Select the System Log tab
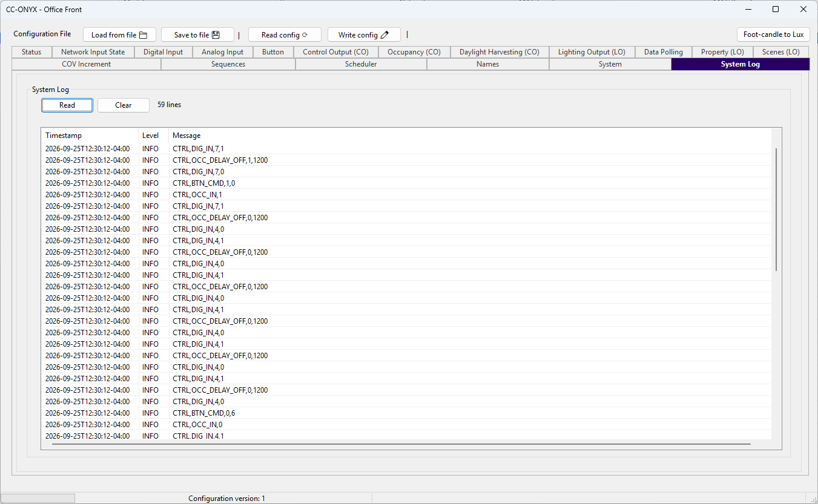This screenshot has height=504, width=818. [x=740, y=64]
